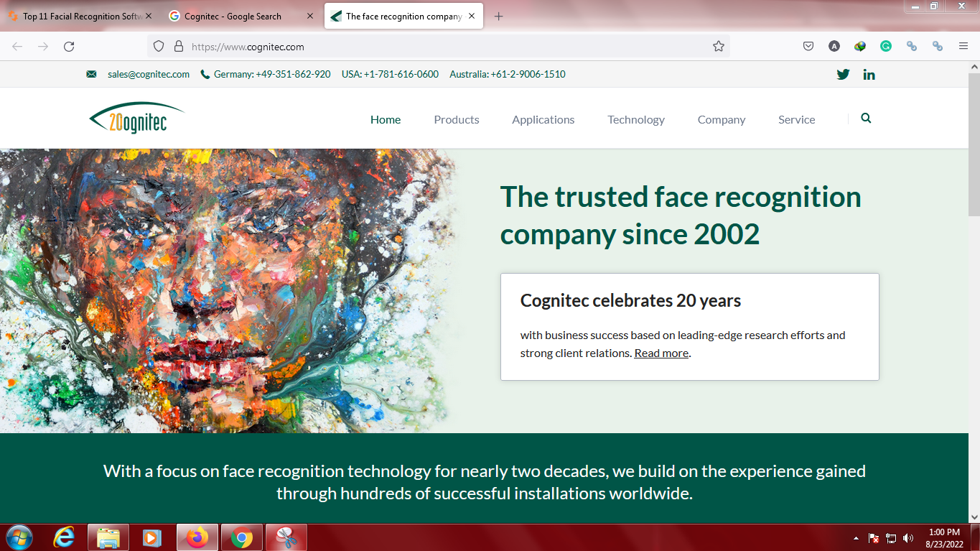Click the scrollbar up arrow
The height and width of the screenshot is (551, 980).
pyautogui.click(x=974, y=67)
